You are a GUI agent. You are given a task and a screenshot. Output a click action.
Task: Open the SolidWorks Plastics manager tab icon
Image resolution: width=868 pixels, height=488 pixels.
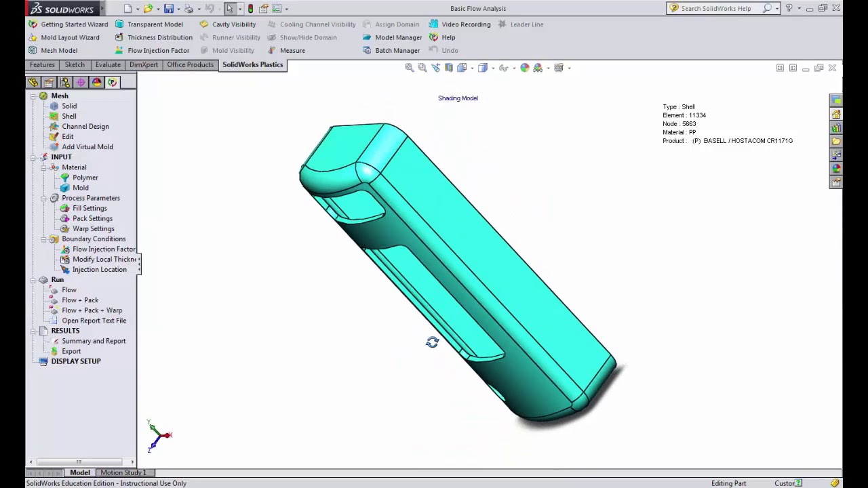click(x=112, y=83)
